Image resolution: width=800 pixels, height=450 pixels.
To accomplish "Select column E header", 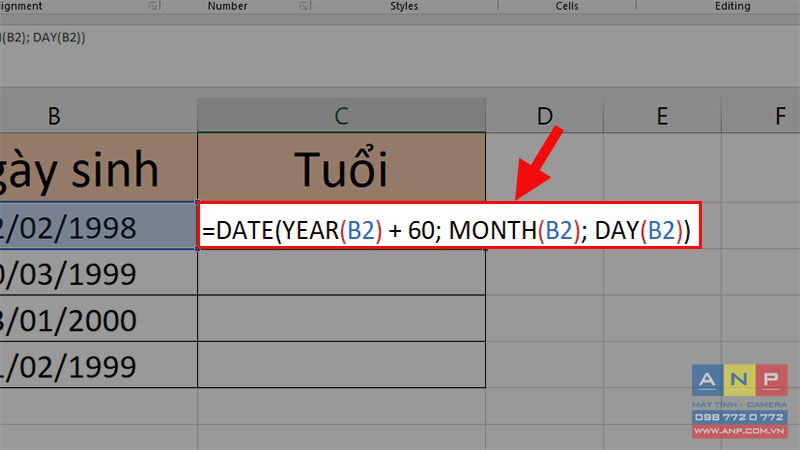I will pyautogui.click(x=662, y=116).
